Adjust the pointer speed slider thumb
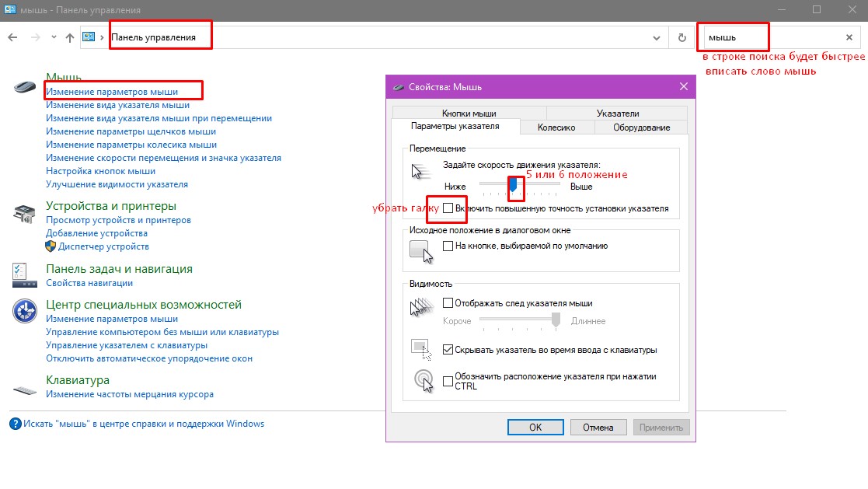 point(513,184)
